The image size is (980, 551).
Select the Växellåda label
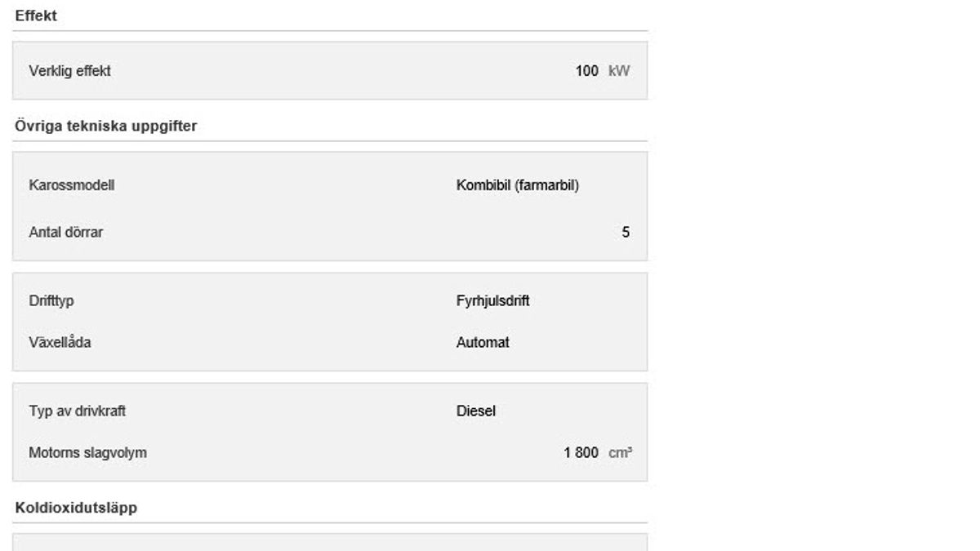coord(60,343)
